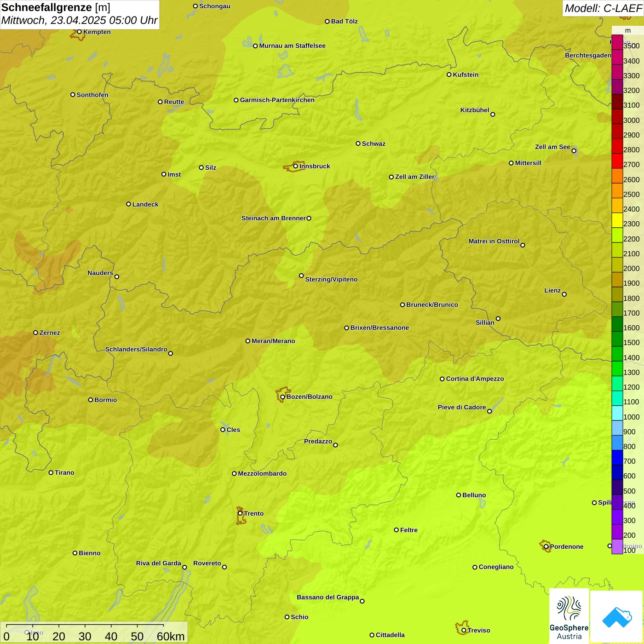Image resolution: width=644 pixels, height=644 pixels.
Task: Click the Bad Tölz label
Action: (x=344, y=21)
